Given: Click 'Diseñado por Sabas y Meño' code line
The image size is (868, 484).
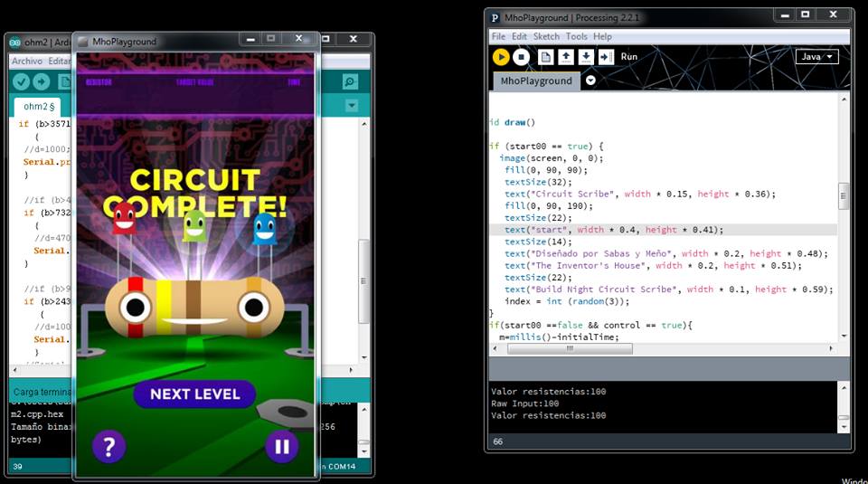Looking at the screenshot, I should [666, 253].
